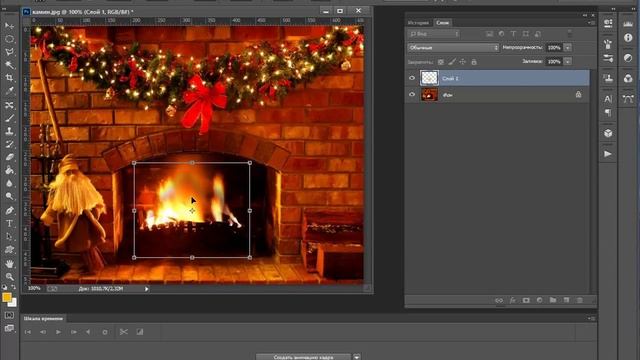Hide the Слой 1 layer
The height and width of the screenshot is (360, 640).
(412, 78)
